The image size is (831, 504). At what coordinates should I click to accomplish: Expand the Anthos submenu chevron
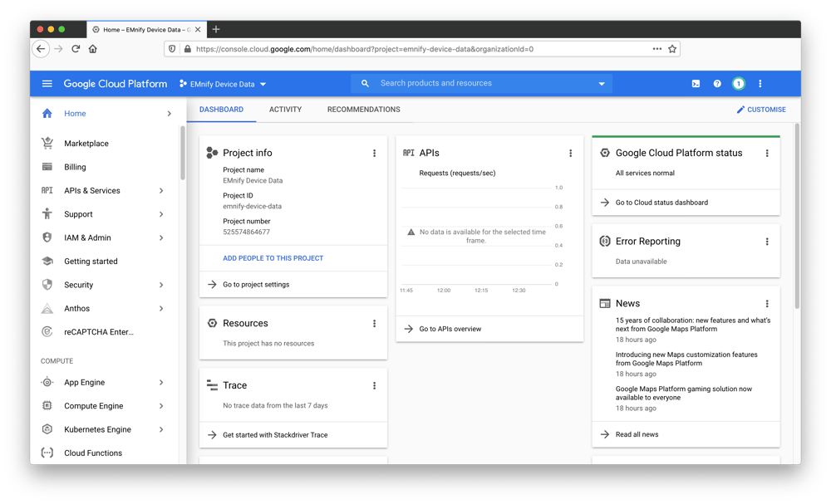[x=161, y=308]
